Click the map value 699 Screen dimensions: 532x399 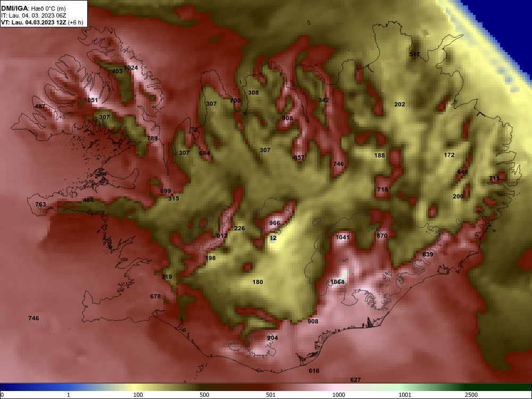pos(165,191)
